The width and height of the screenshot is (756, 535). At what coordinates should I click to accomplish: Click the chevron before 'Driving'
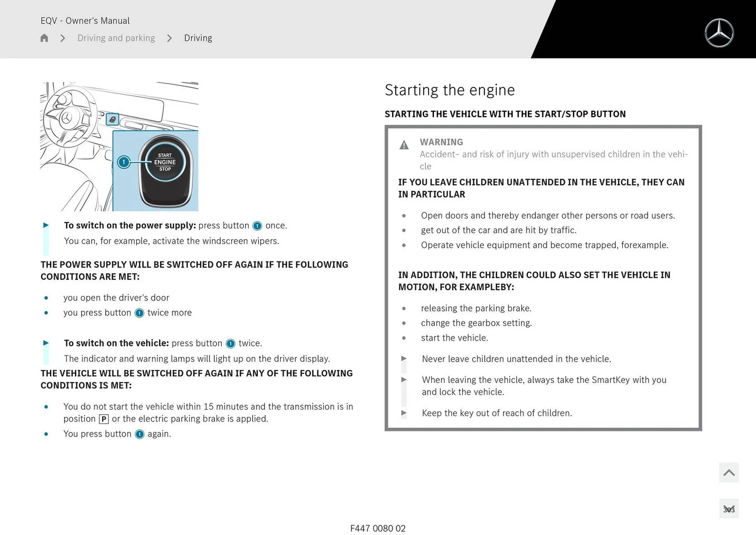169,38
